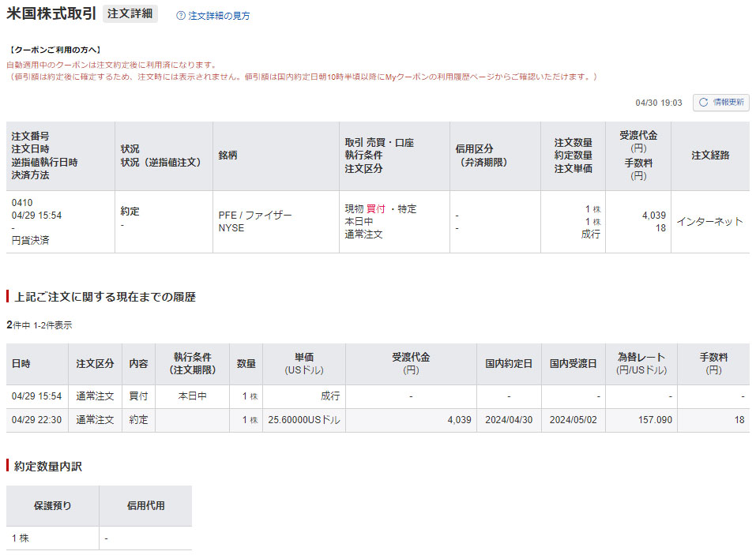This screenshot has width=756, height=555.
Task: Click the 銘柄 column header
Action: [x=228, y=156]
